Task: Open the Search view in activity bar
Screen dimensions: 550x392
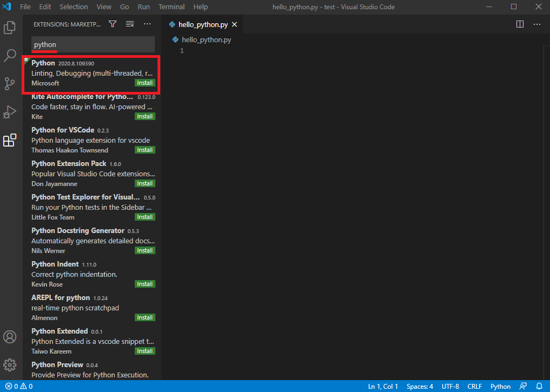Action: point(10,55)
